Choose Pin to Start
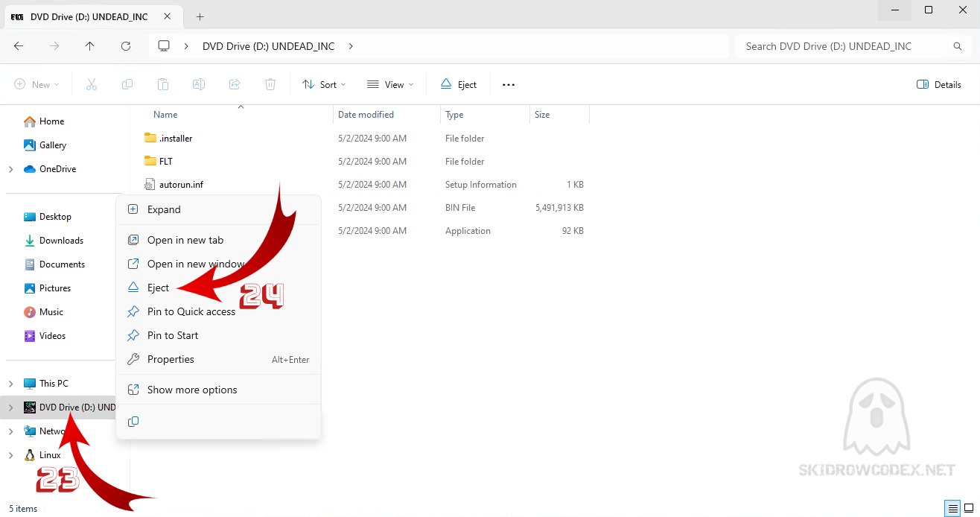 pyautogui.click(x=219, y=335)
